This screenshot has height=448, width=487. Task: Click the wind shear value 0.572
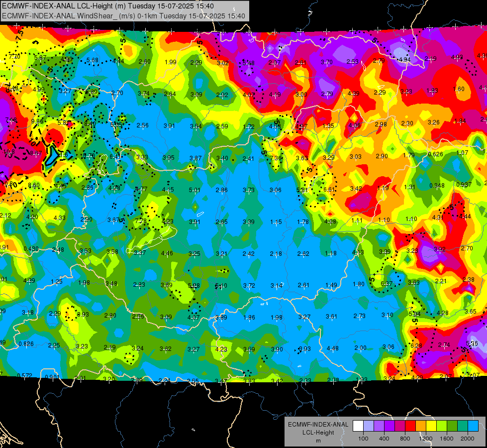pos(24,375)
